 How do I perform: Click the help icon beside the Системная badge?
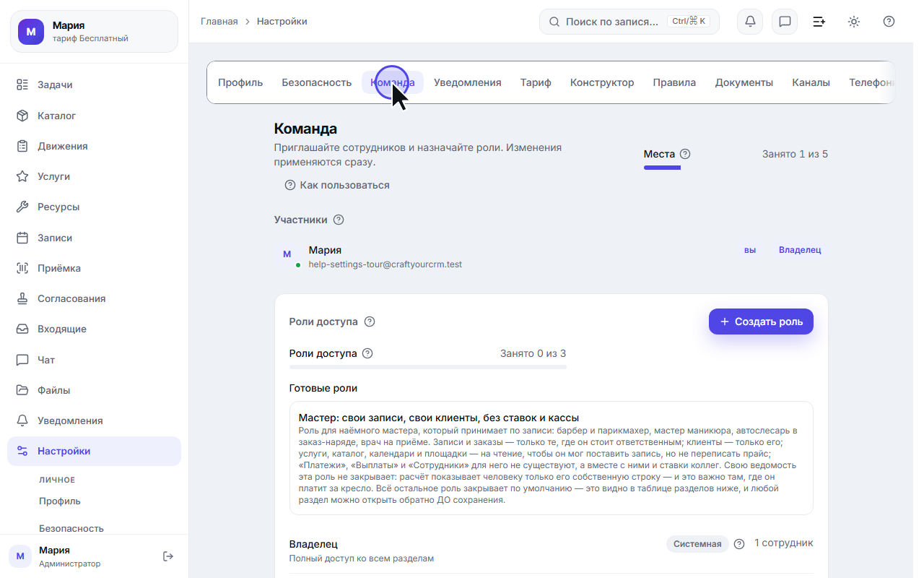point(739,544)
